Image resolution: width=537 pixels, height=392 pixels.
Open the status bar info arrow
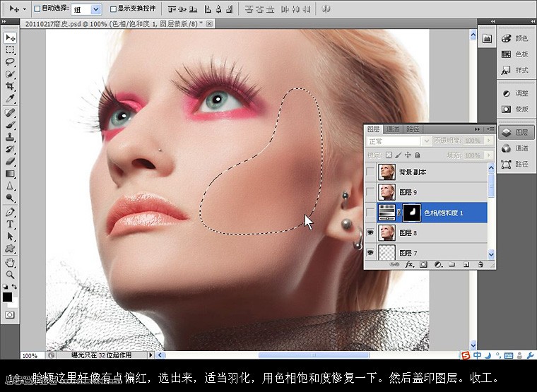click(151, 355)
